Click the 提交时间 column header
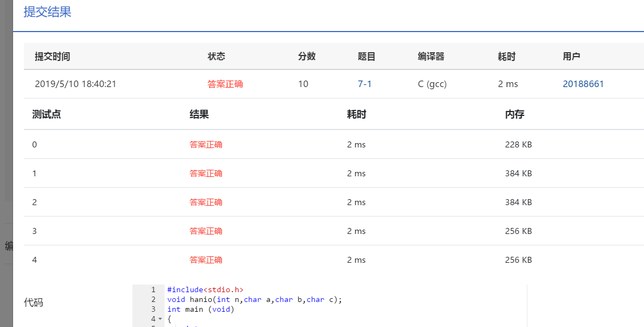 pyautogui.click(x=52, y=56)
